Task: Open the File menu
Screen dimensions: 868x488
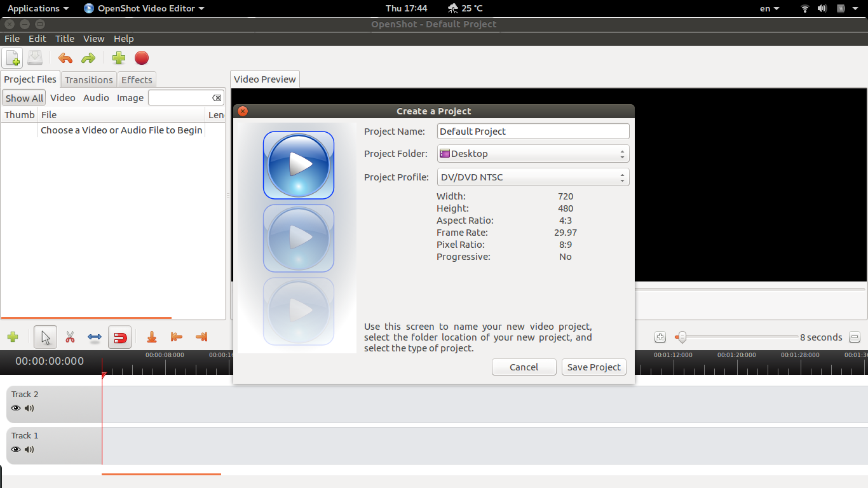Action: (12, 39)
